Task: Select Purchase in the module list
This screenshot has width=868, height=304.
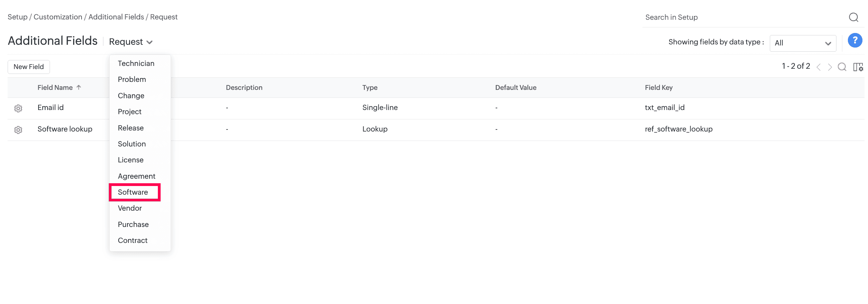Action: coord(133,225)
